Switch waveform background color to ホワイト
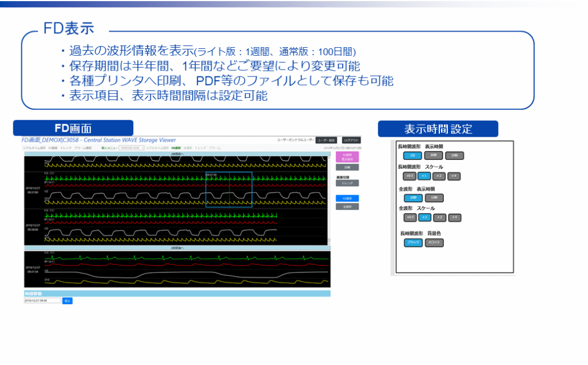The image size is (588, 365). coord(434,243)
